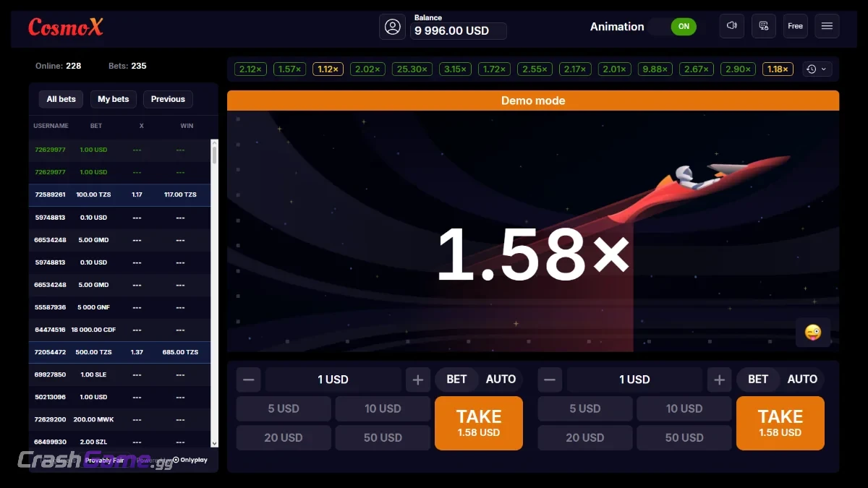Select AUTO mode on left panel
Screen dimensions: 868x488
click(x=501, y=379)
